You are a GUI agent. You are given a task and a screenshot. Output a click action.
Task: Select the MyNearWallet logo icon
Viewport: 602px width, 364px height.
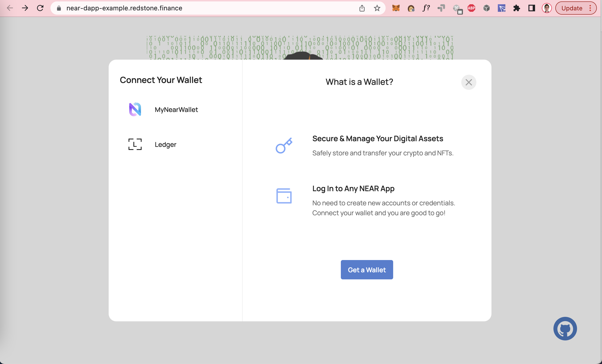coord(135,109)
